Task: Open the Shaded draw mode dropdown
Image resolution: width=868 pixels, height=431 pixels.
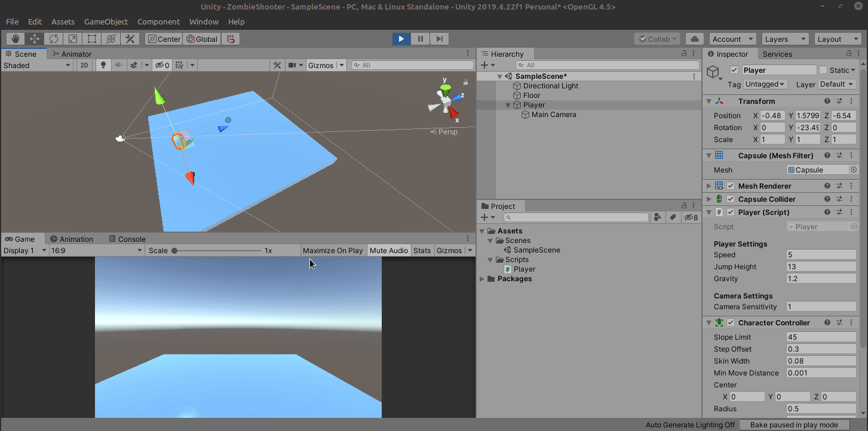Action: (38, 66)
